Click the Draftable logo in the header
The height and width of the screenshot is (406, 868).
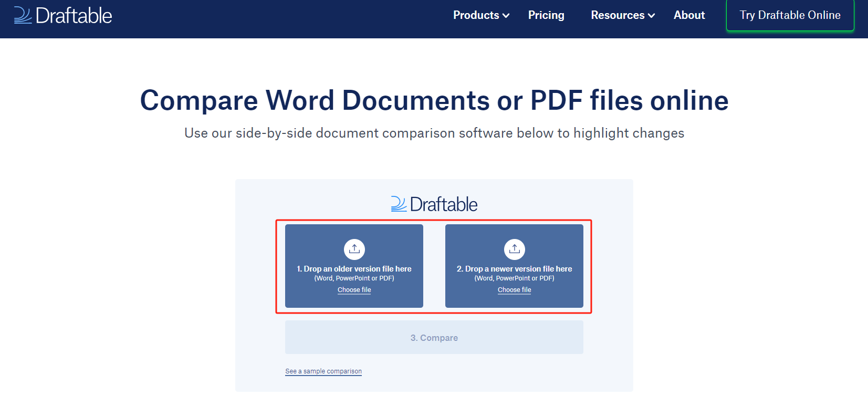pyautogui.click(x=63, y=15)
